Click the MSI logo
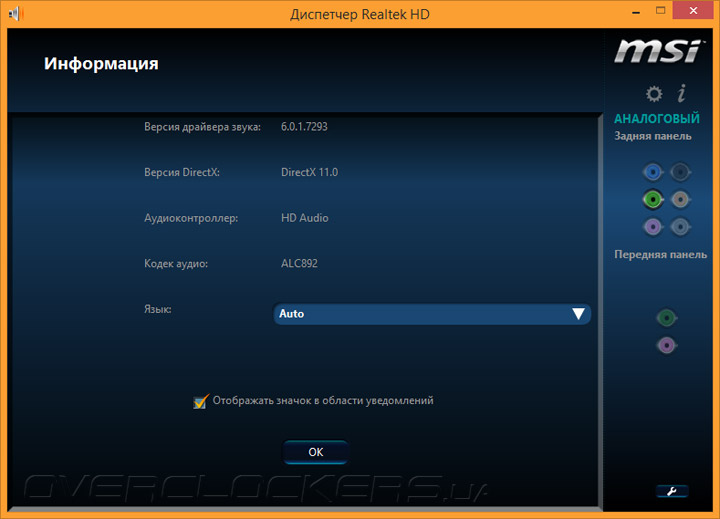The image size is (720, 519). point(658,51)
